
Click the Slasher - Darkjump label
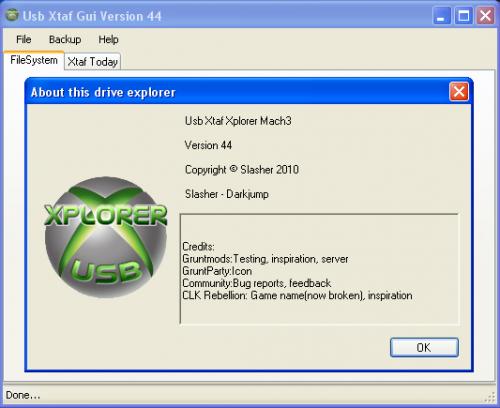point(227,194)
